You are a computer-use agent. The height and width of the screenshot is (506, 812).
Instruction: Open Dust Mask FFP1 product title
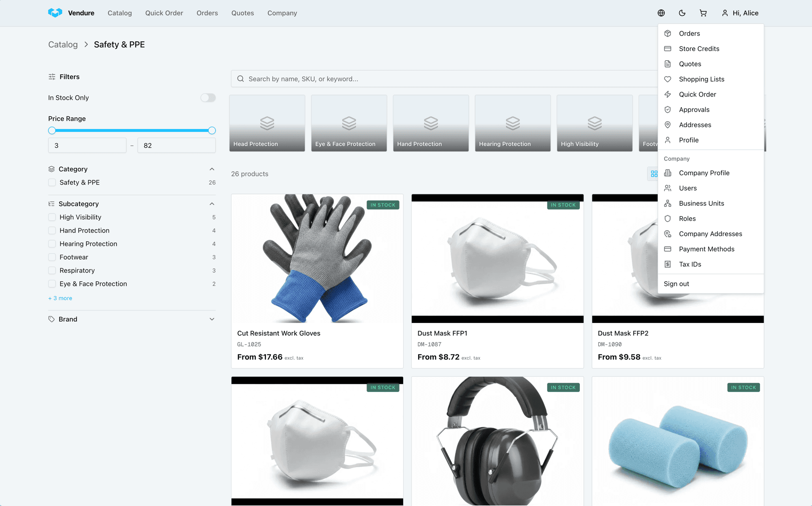(442, 333)
